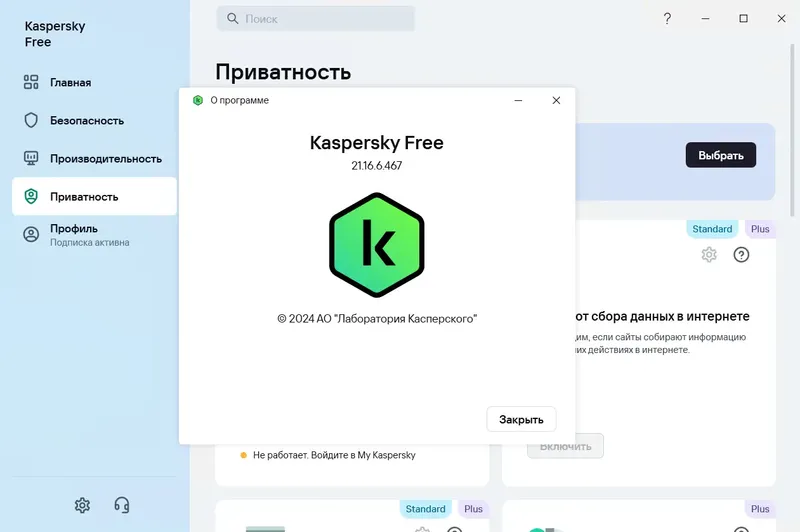The image size is (800, 532).
Task: Click the Plus badge on bottom-left card
Action: coord(473,509)
